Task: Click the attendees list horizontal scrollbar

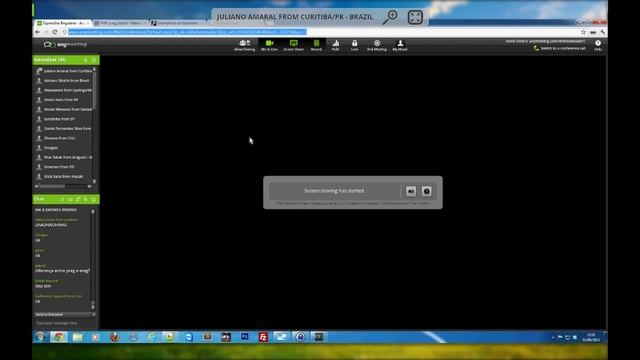Action: pyautogui.click(x=63, y=186)
